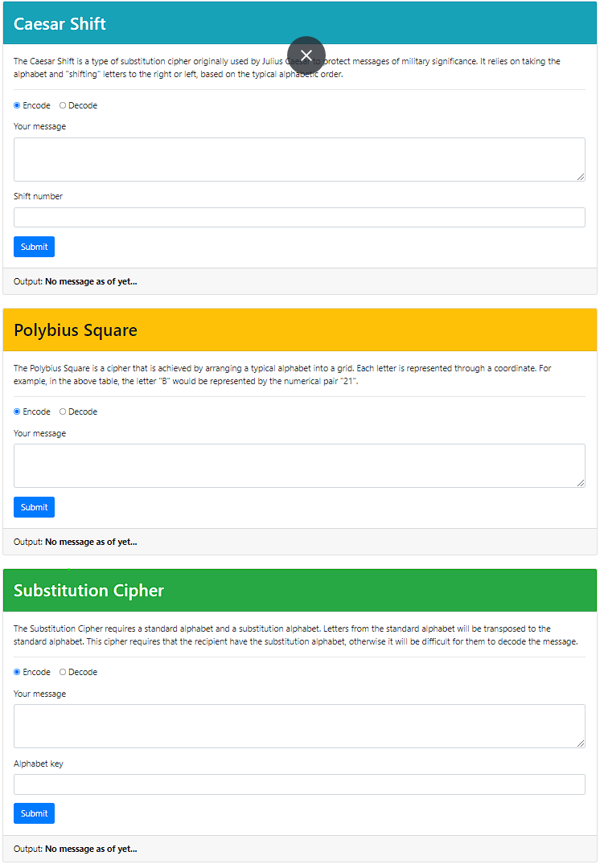The height and width of the screenshot is (868, 604).
Task: Select Encode mode for Caesar Shift
Action: pyautogui.click(x=16, y=104)
